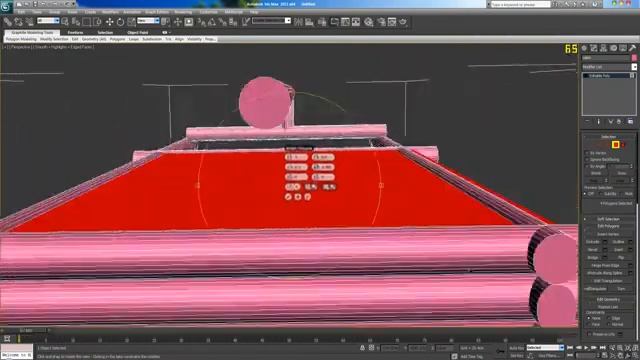Switch to the Hierarchy command panel

tap(604, 48)
